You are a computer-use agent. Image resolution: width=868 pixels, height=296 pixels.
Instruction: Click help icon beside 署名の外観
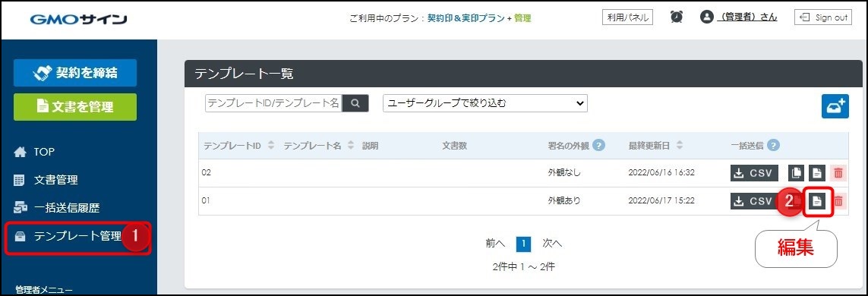click(598, 146)
